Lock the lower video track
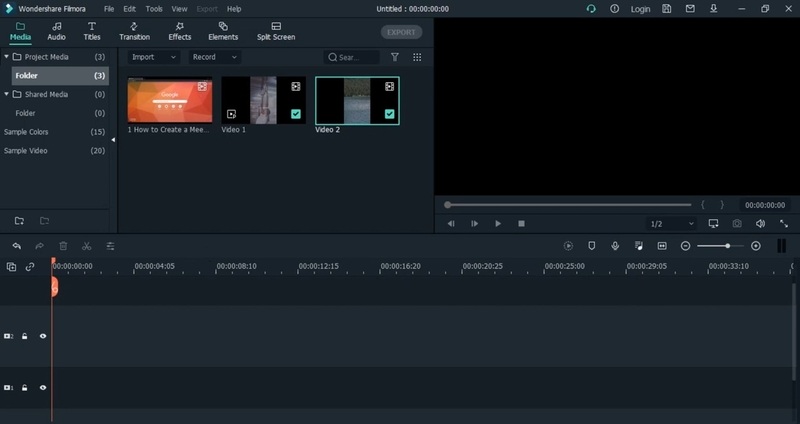Screen dimensions: 800x424 [25, 387]
